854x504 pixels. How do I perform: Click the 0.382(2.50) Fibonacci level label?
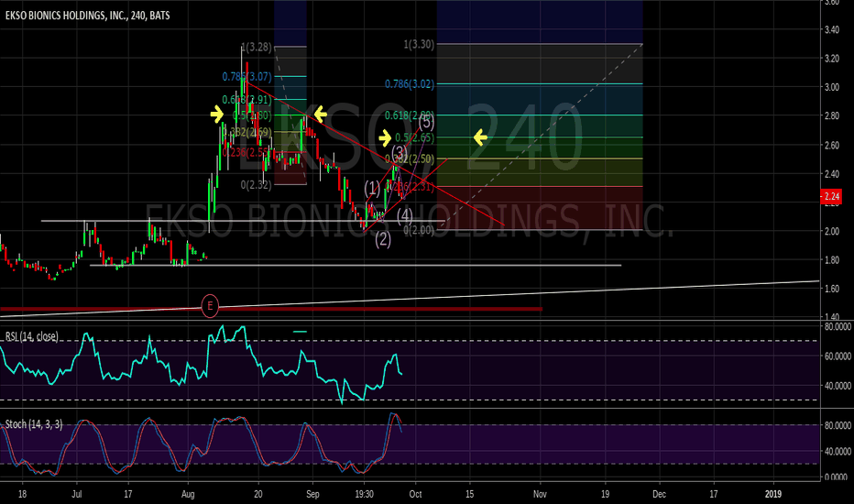410,159
